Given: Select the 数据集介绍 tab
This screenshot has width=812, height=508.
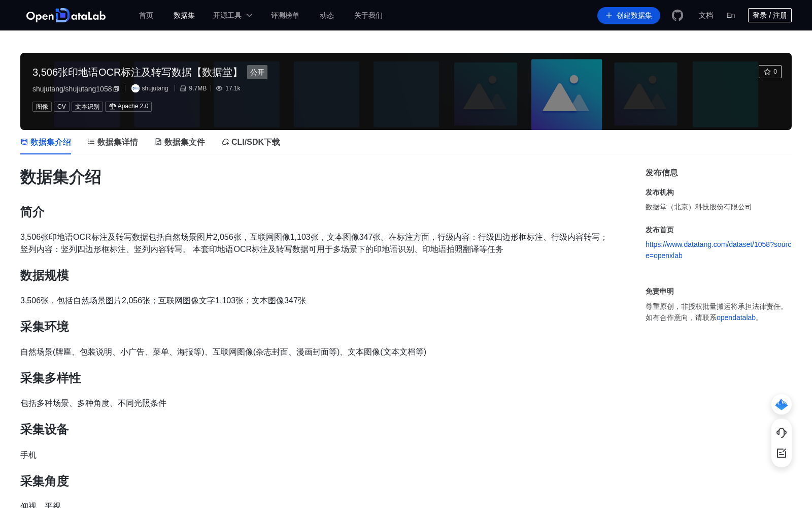Looking at the screenshot, I should point(46,142).
